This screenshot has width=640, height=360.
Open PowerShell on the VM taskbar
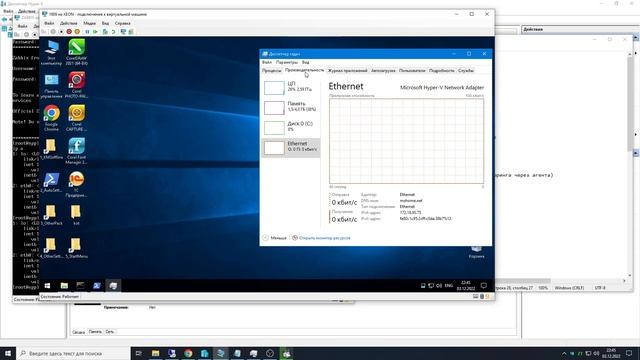pyautogui.click(x=97, y=286)
